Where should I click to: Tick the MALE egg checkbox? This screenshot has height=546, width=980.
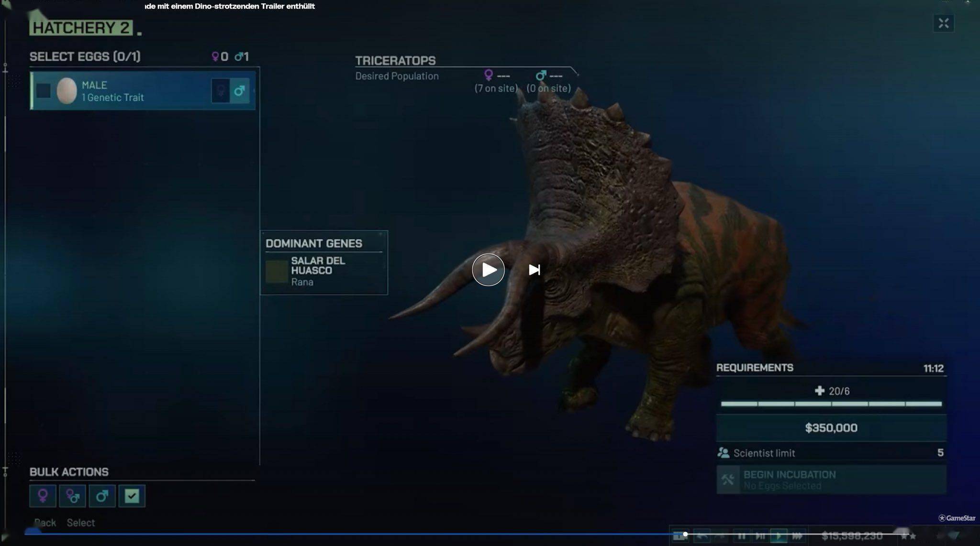pos(44,90)
